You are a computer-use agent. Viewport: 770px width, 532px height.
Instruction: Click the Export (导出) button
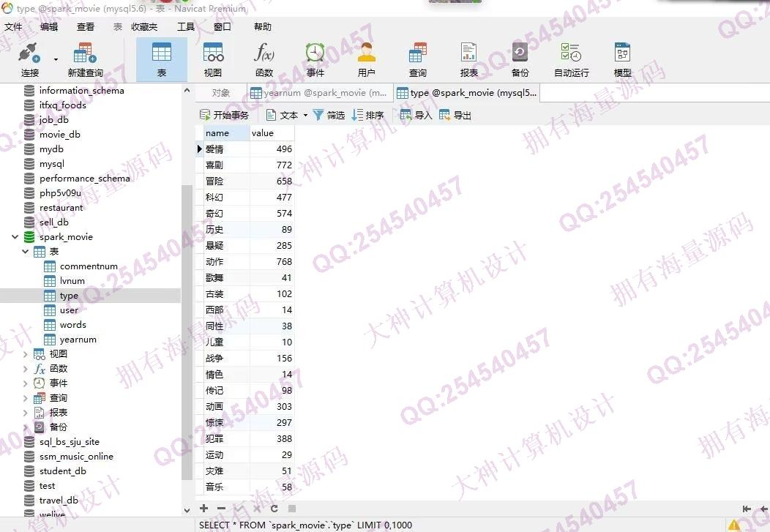[455, 116]
